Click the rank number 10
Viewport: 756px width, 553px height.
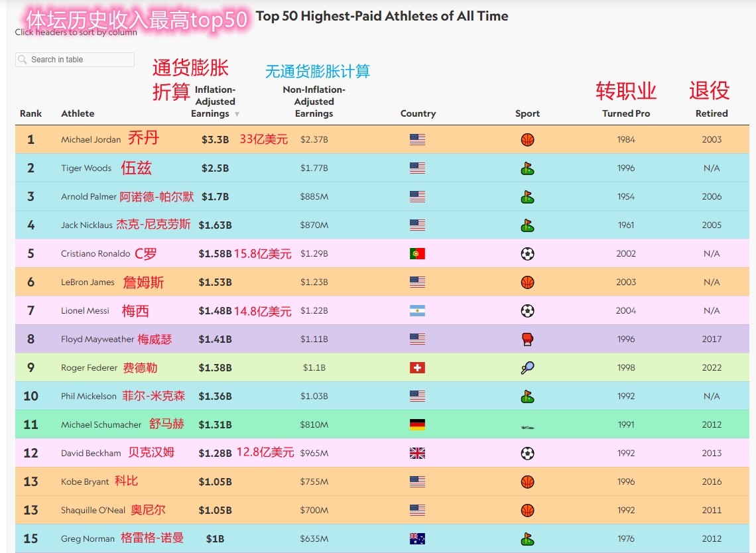coord(31,396)
